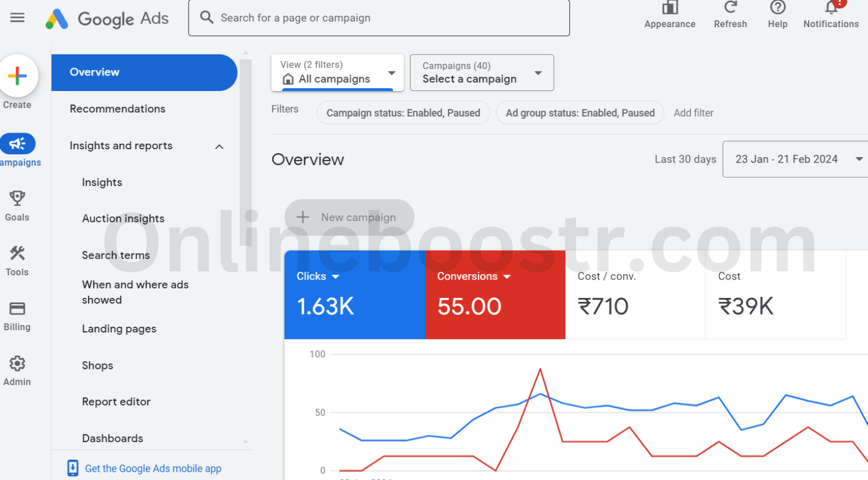
Task: Open Auction insights menu item
Action: coord(123,219)
